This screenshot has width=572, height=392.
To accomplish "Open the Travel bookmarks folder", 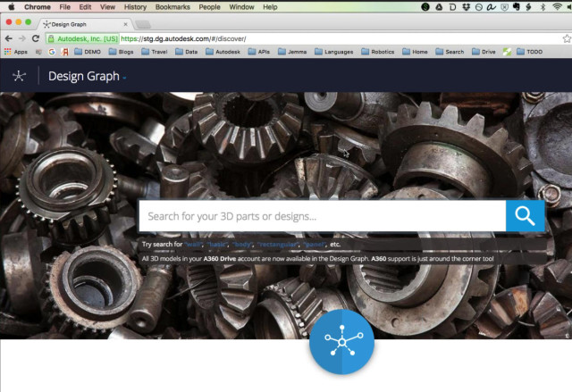I will (x=155, y=52).
